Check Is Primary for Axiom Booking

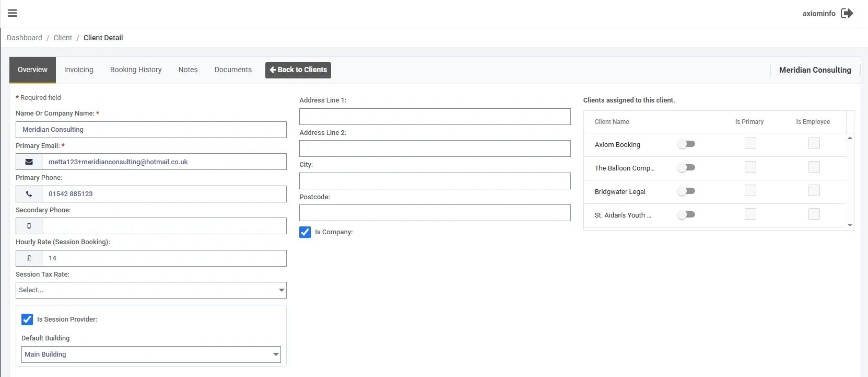click(750, 143)
